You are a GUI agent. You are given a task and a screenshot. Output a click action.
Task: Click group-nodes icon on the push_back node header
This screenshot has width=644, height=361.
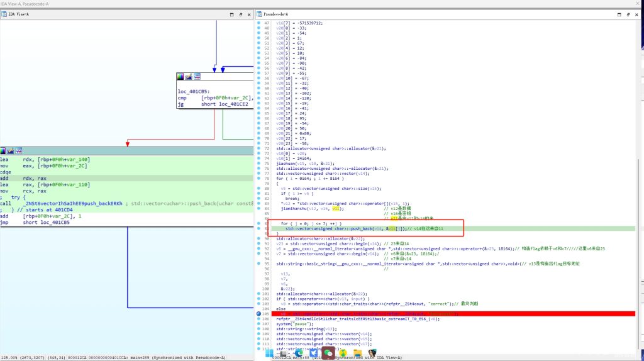tap(19, 151)
